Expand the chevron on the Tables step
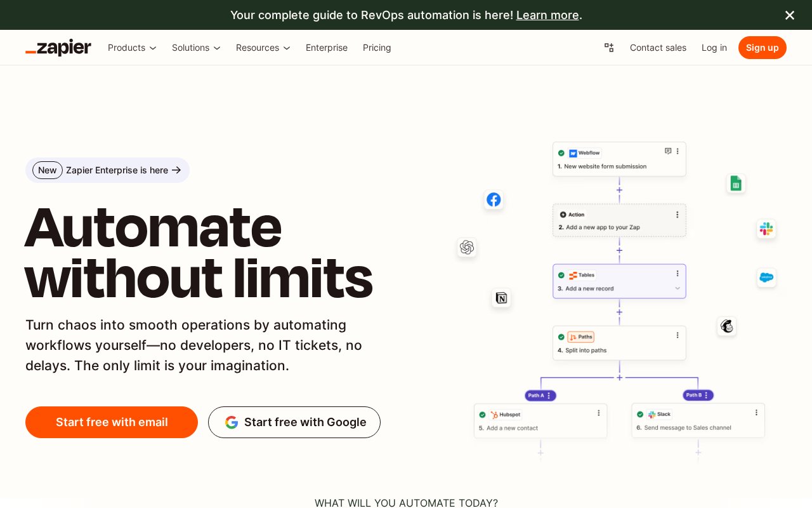Viewport: 812px width, 508px height. coord(678,288)
